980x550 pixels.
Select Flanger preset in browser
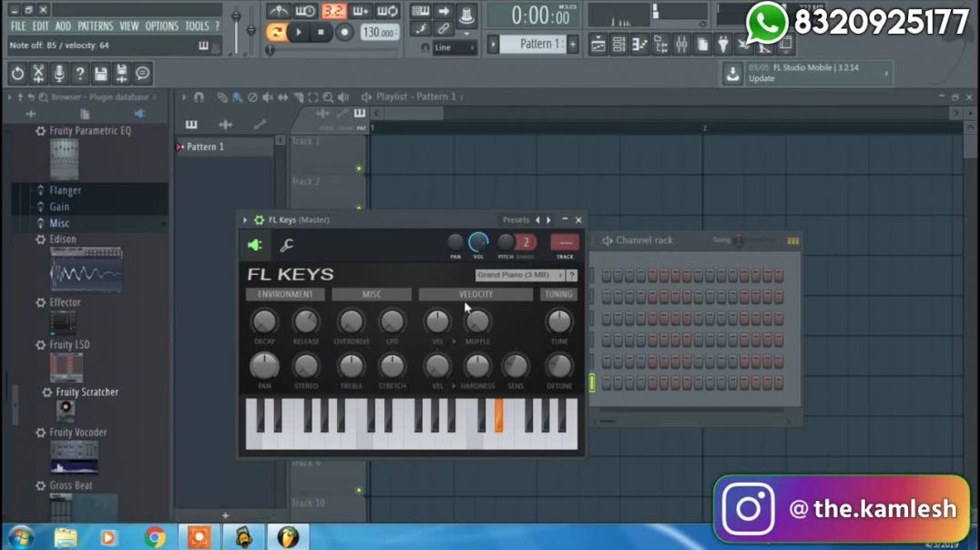pyautogui.click(x=65, y=190)
